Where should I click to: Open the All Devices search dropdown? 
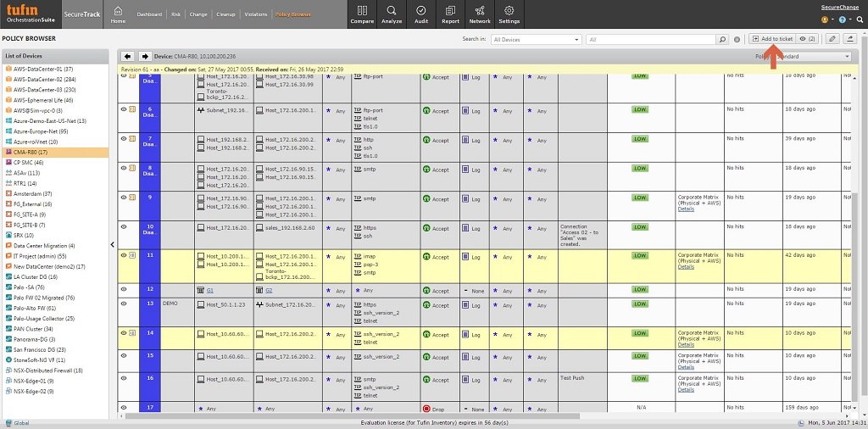click(536, 39)
